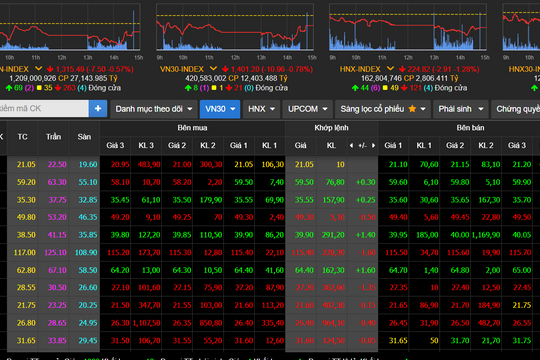Click matched volume 76,80
Viewport: 540px width, 360px height.
[x=335, y=182]
